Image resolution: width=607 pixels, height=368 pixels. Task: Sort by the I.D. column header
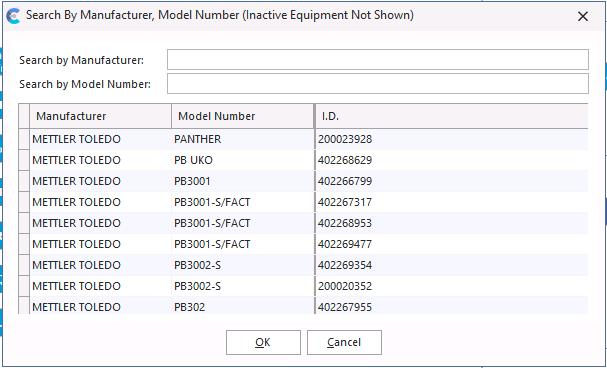pos(452,116)
